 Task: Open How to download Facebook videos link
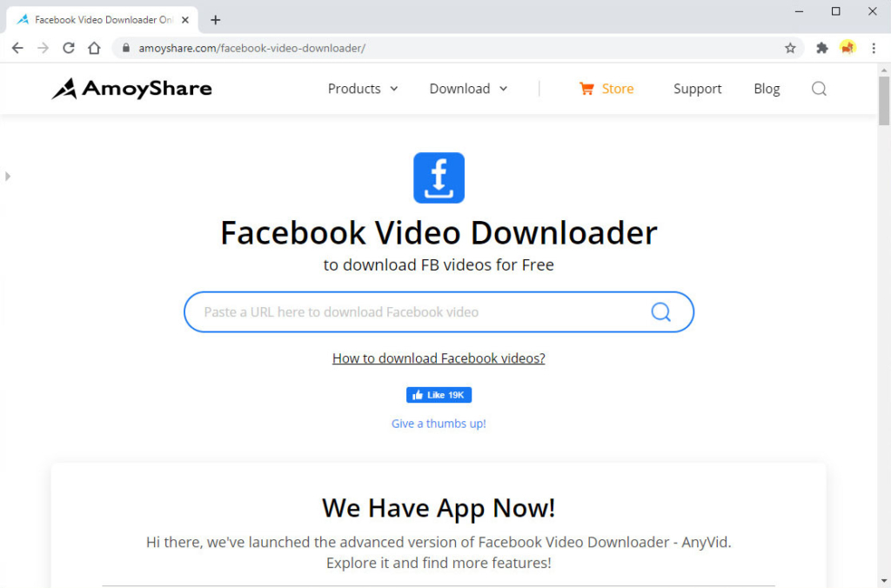[x=439, y=358]
